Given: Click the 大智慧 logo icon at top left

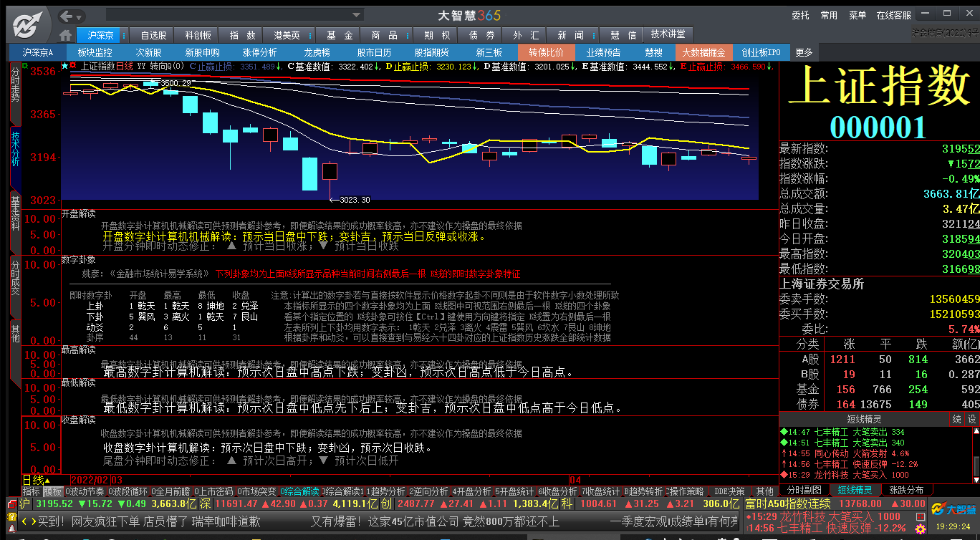Looking at the screenshot, I should pyautogui.click(x=27, y=26).
